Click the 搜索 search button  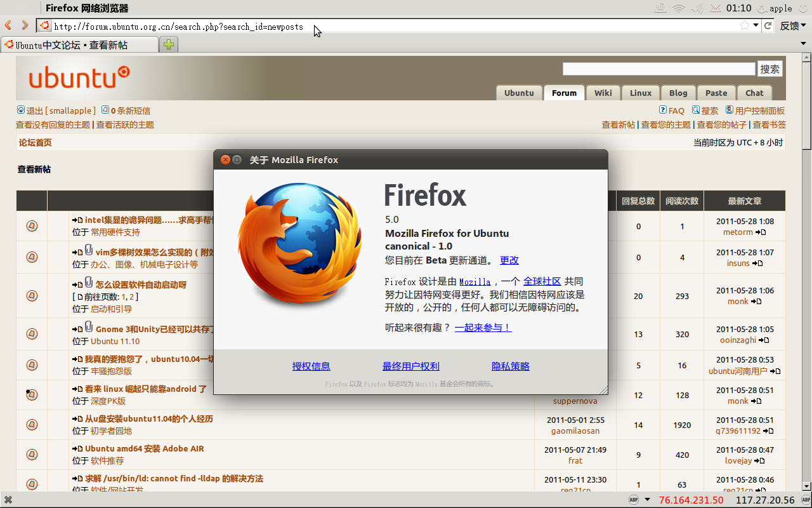[x=770, y=69]
